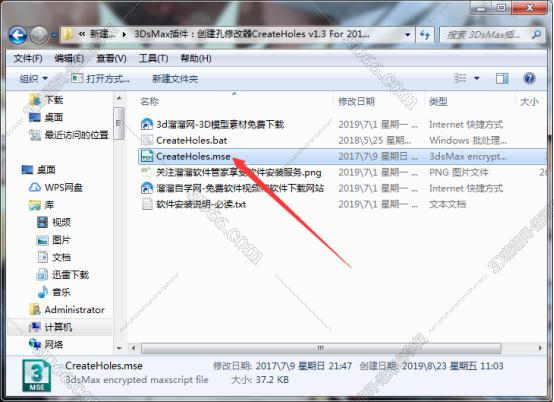The width and height of the screenshot is (554, 402).
Task: Click the 软件安装说明 text file icon
Action: [147, 204]
